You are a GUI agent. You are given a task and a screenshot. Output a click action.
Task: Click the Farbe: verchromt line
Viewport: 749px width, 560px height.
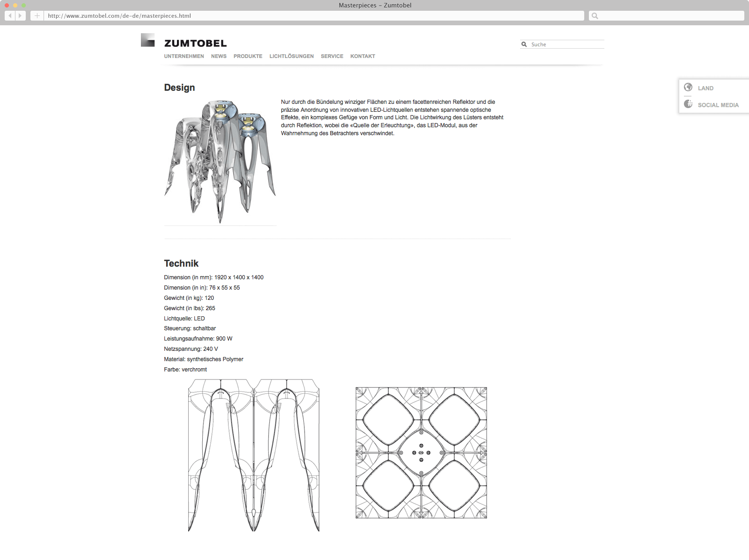(x=185, y=370)
